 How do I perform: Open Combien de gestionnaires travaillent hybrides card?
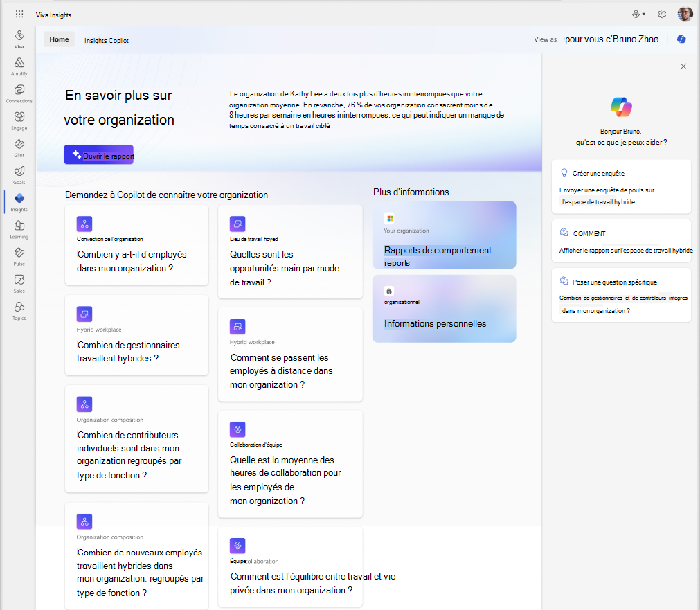point(136,335)
